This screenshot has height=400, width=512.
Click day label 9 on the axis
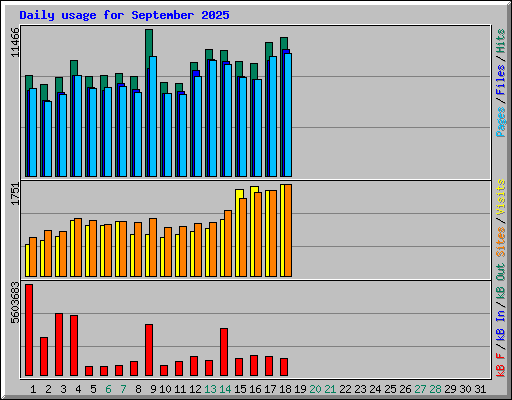click(x=153, y=389)
